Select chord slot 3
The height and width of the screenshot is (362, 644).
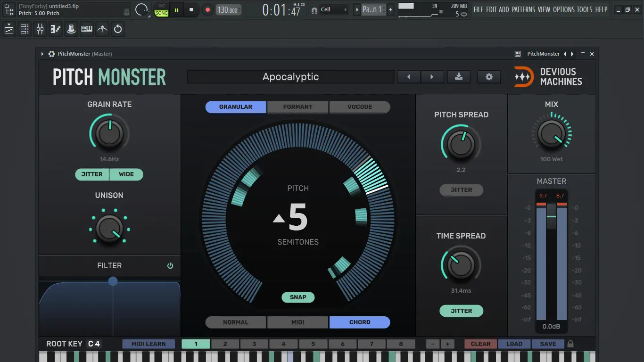[x=254, y=344]
